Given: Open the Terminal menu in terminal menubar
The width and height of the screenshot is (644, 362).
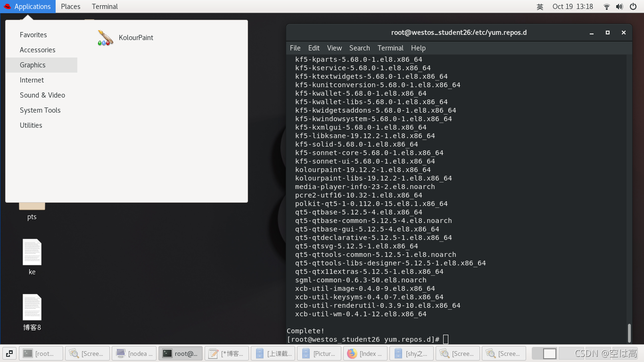Looking at the screenshot, I should coord(390,48).
